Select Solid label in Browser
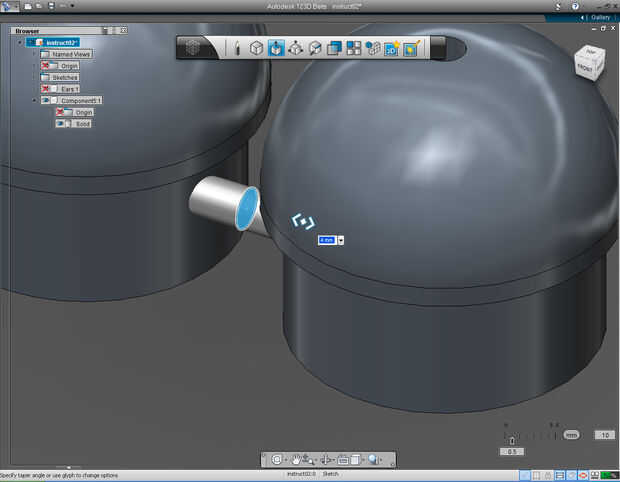The height and width of the screenshot is (482, 620). (83, 124)
